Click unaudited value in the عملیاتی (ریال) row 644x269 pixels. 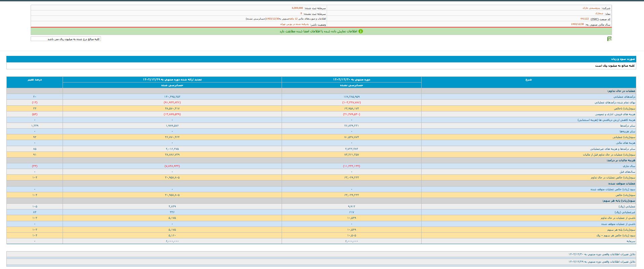click(352, 206)
